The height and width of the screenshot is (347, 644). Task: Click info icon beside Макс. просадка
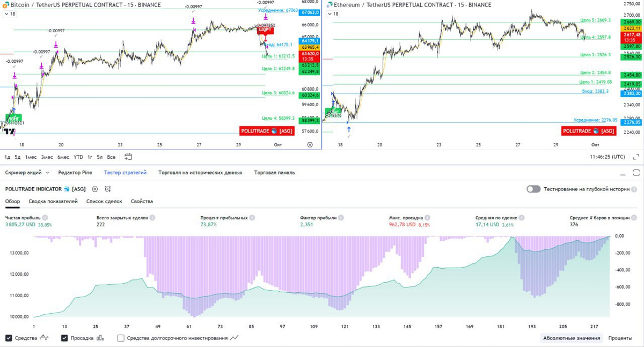pyautogui.click(x=427, y=218)
